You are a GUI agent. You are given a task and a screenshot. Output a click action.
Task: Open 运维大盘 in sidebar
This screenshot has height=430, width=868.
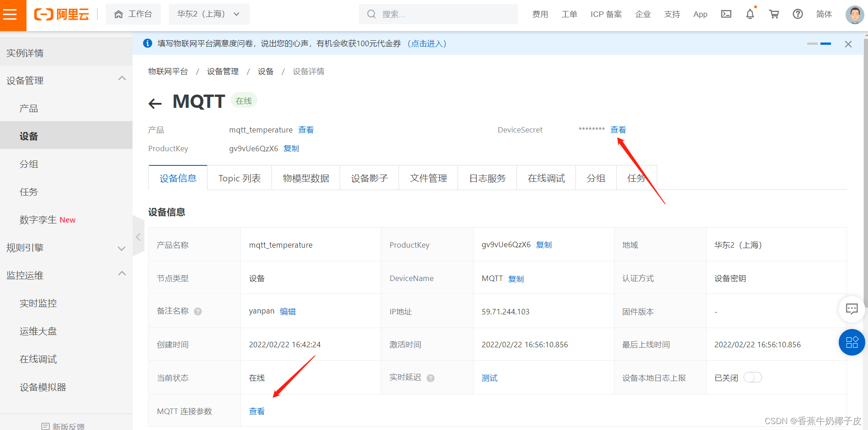coord(66,331)
